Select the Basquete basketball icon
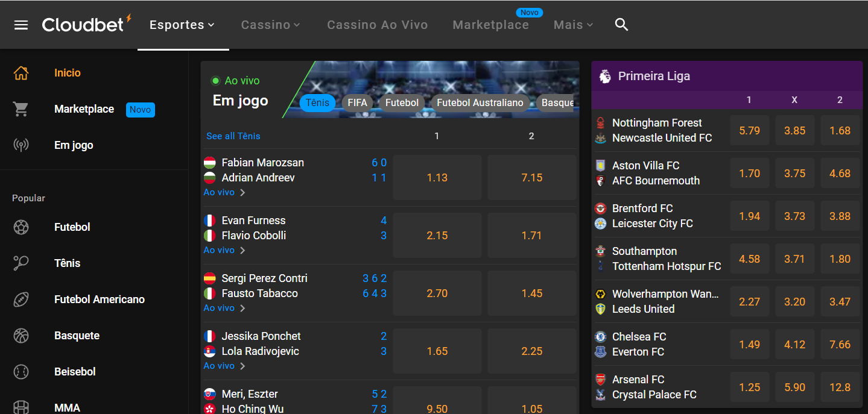This screenshot has width=868, height=414. pyautogui.click(x=21, y=335)
